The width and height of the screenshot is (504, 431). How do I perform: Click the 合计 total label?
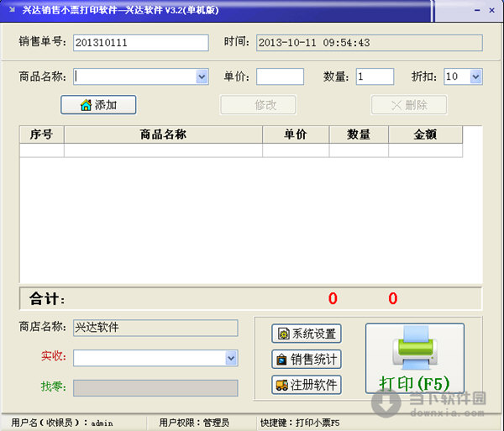pyautogui.click(x=47, y=298)
